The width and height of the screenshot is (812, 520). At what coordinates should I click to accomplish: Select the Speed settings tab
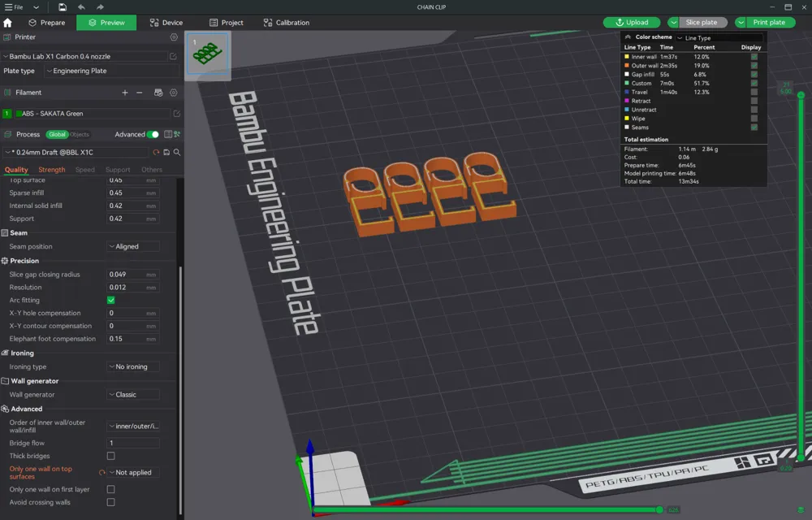(85, 170)
